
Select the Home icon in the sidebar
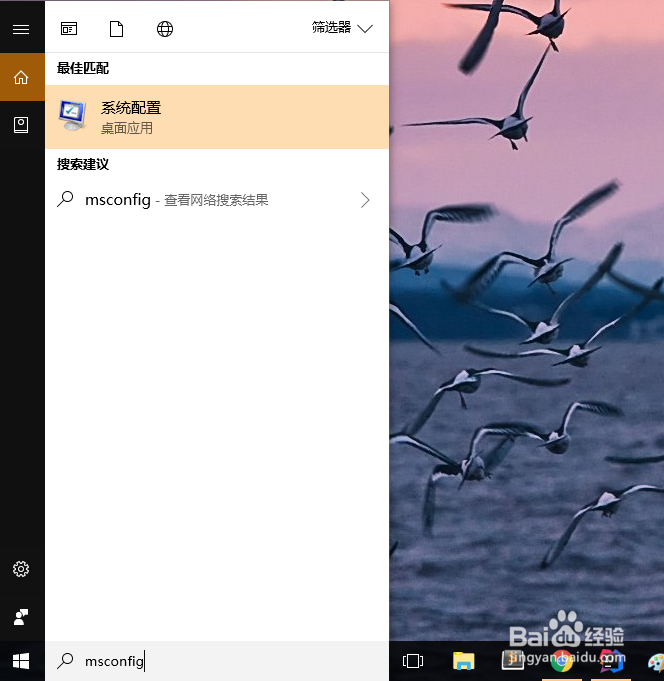[21, 77]
